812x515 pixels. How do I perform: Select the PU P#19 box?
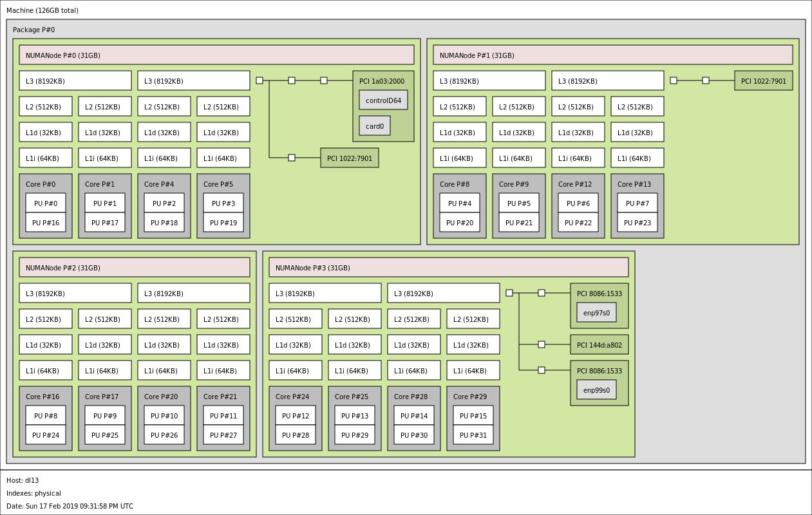(223, 222)
